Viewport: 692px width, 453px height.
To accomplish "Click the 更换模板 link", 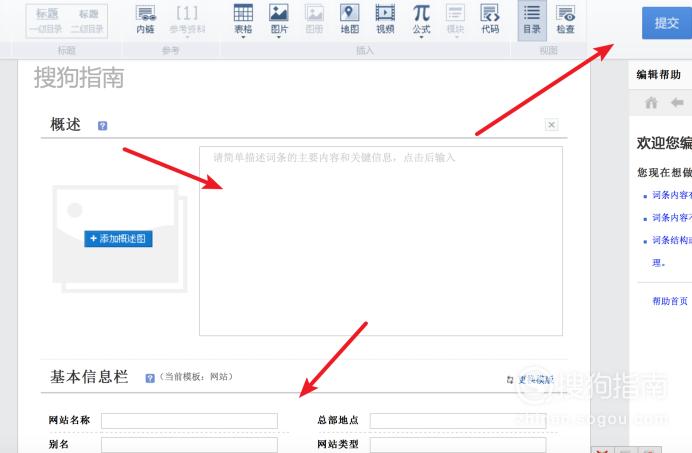I will tap(535, 380).
